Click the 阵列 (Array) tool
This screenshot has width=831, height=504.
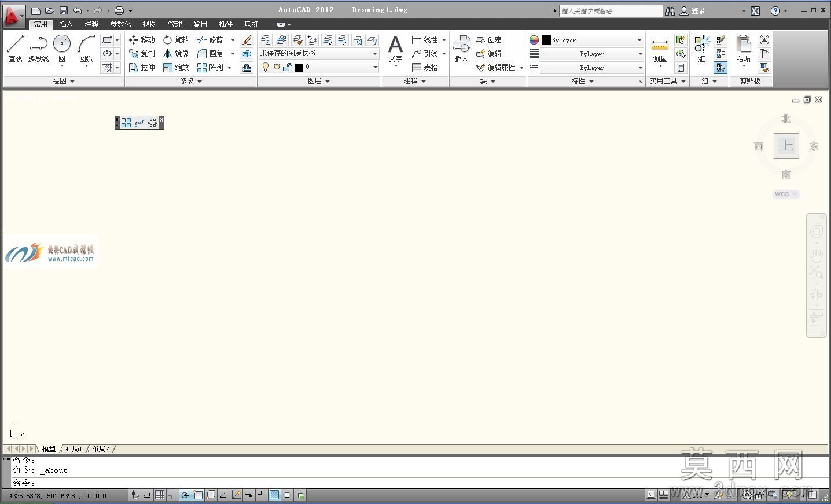pos(210,68)
